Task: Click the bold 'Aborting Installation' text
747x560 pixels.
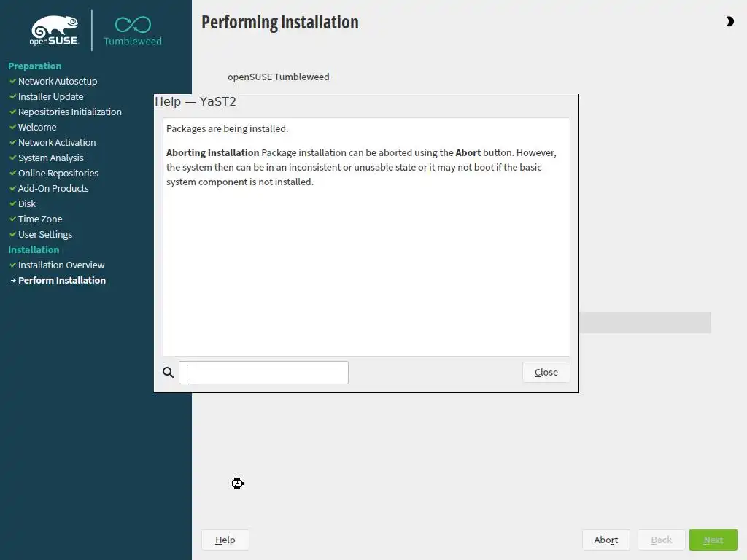Action: (x=212, y=153)
